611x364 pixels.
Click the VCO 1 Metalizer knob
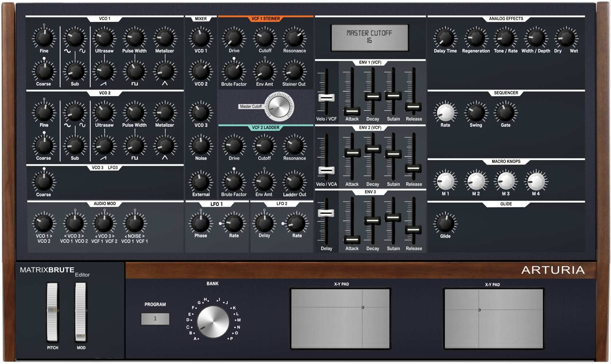coord(165,37)
